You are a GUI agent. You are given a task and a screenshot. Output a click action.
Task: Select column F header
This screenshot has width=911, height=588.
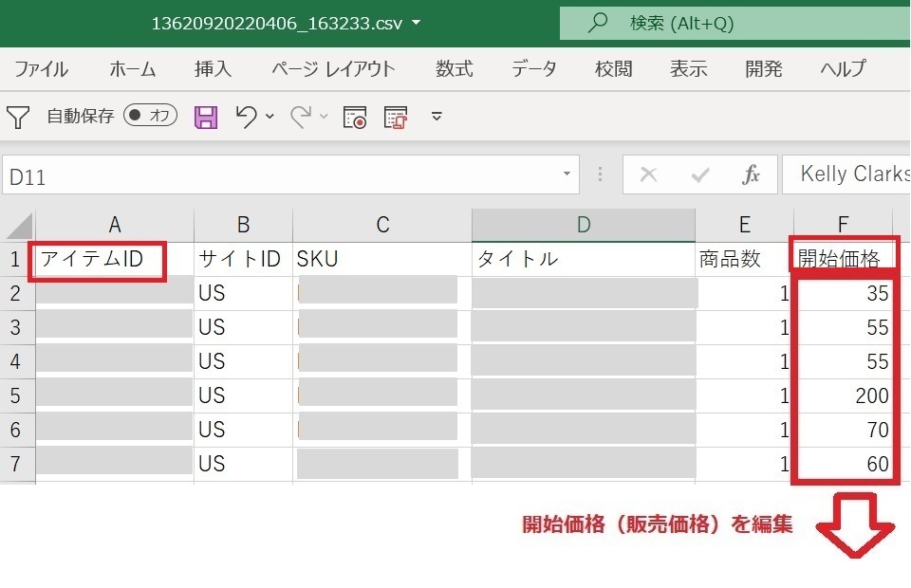[843, 225]
